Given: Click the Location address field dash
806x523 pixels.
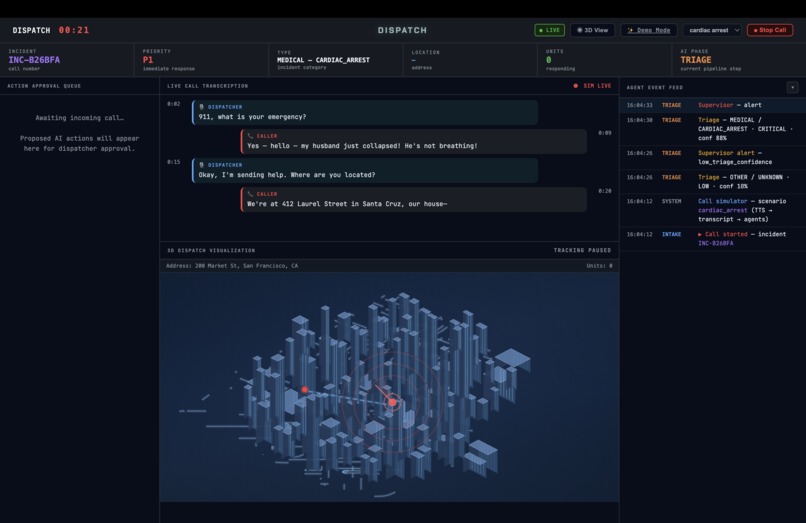Looking at the screenshot, I should click(413, 60).
